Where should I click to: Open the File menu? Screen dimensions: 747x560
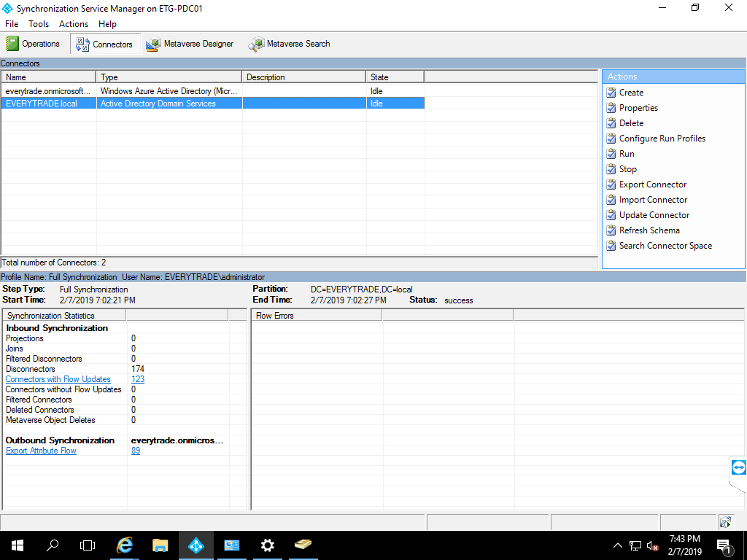click(x=12, y=24)
